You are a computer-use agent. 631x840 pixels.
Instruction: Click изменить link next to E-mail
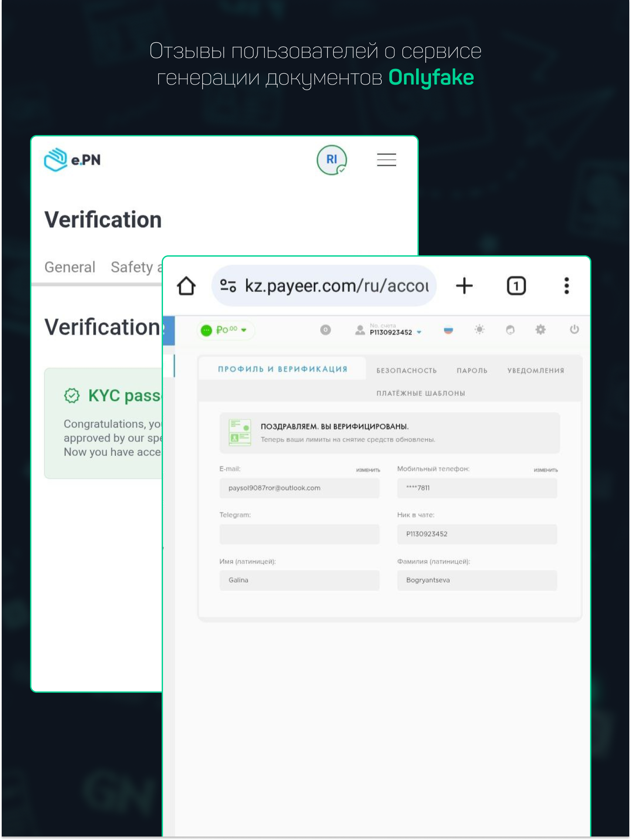point(368,470)
